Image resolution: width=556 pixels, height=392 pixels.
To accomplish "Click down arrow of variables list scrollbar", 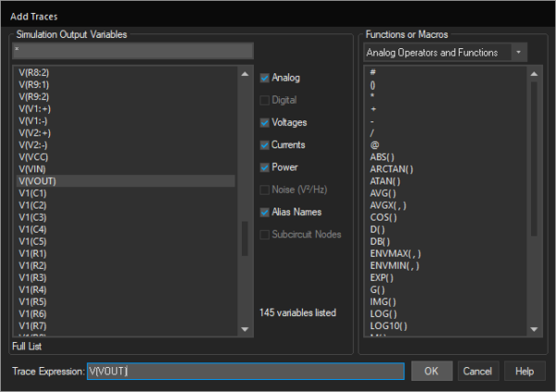I will [245, 329].
